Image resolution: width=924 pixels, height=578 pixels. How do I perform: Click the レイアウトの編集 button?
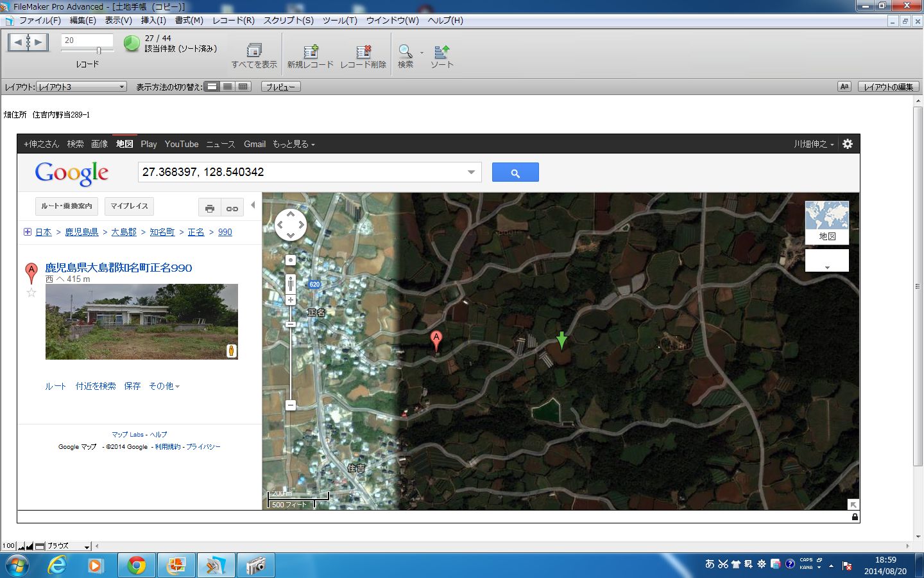tap(889, 87)
